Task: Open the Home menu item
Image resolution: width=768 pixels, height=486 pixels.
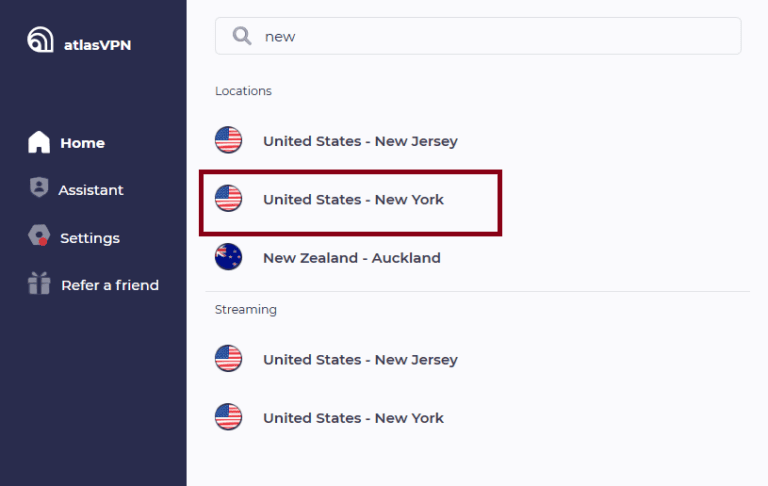Action: coord(82,143)
